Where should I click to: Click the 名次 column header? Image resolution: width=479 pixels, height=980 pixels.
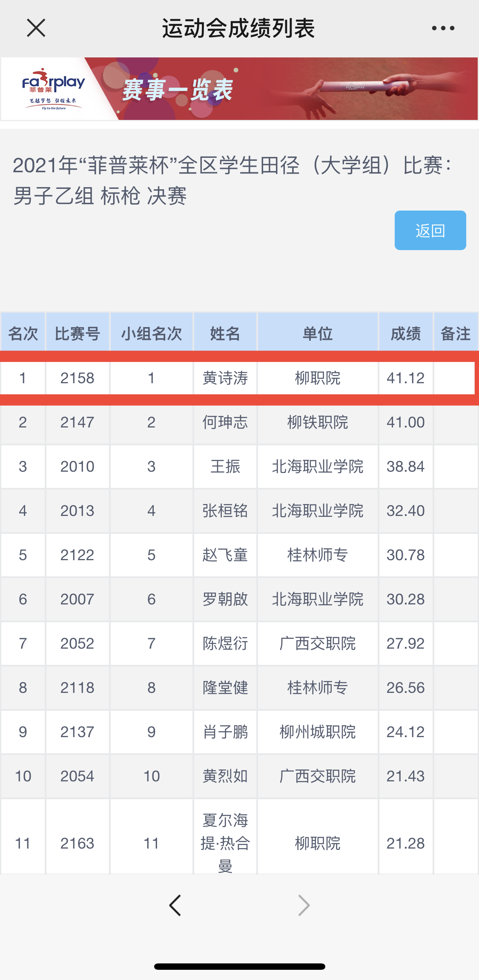click(x=23, y=333)
